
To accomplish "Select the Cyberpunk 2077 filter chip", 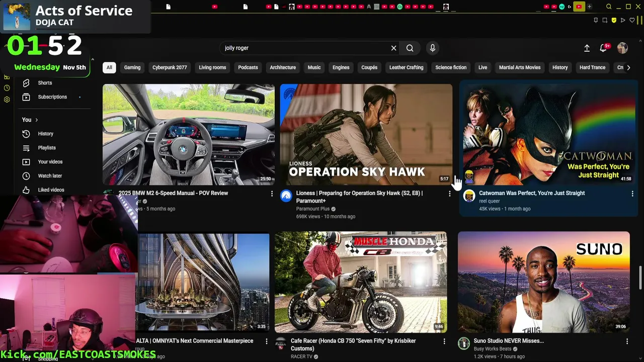I will [170, 67].
